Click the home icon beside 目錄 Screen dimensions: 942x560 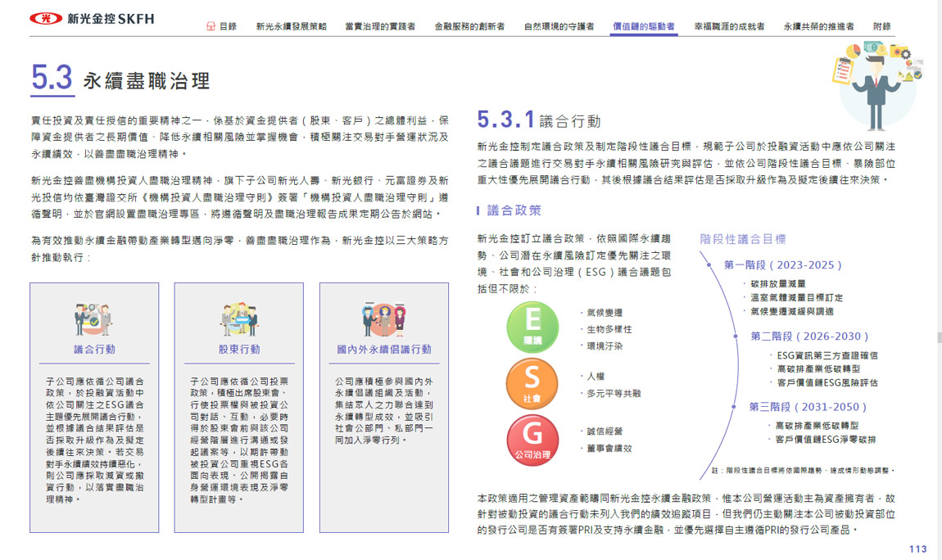coord(211,26)
